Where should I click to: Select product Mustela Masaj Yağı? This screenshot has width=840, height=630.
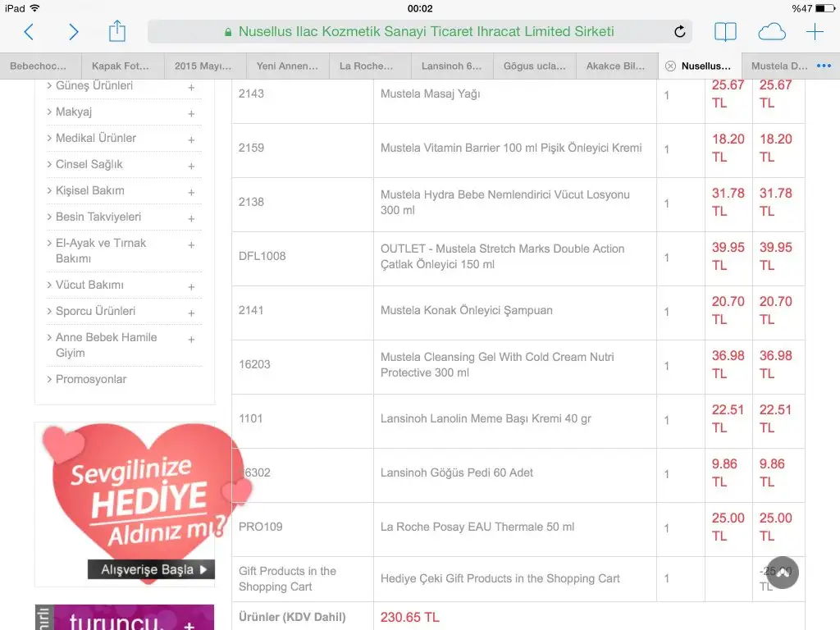(x=430, y=94)
